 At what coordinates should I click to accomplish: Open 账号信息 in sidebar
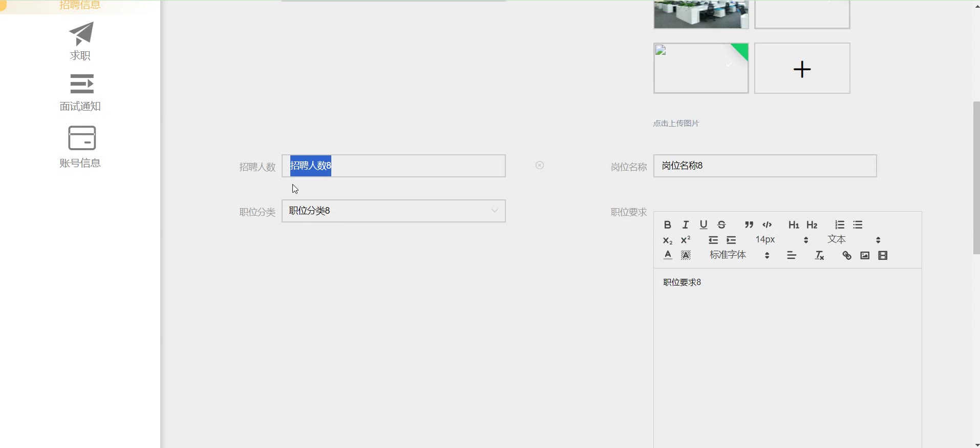tap(80, 147)
